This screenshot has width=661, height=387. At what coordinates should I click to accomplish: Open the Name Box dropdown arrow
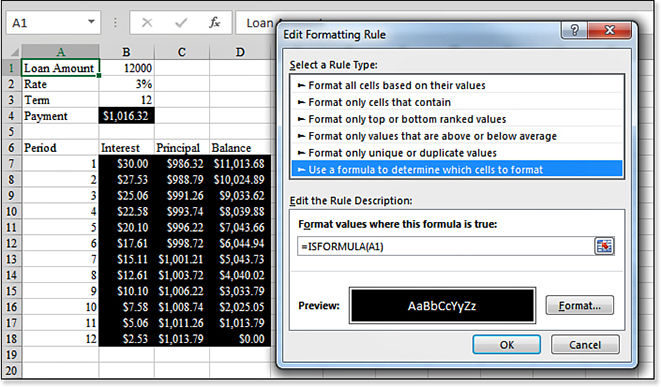pos(91,22)
